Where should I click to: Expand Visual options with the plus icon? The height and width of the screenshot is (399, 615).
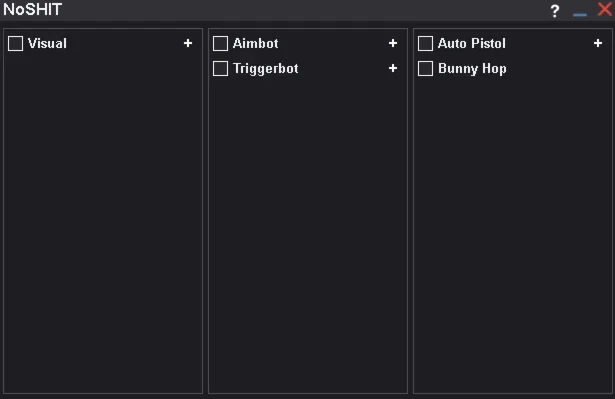tap(188, 43)
